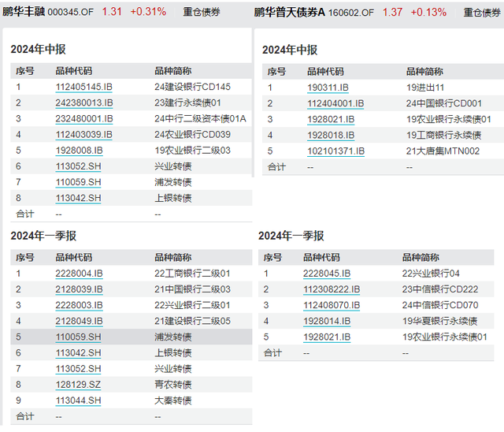The height and width of the screenshot is (432, 504).
Task: Click 鹏华丰融 2024年中报 heading
Action: point(38,49)
